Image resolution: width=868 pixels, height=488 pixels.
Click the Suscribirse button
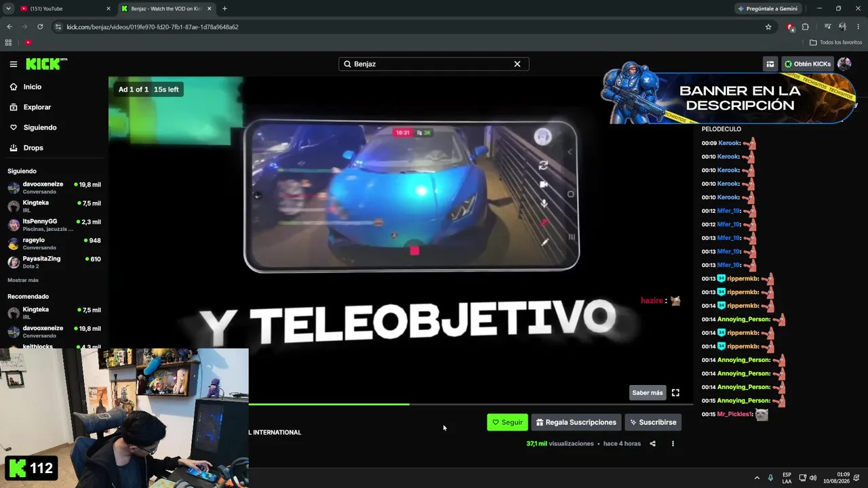(653, 422)
